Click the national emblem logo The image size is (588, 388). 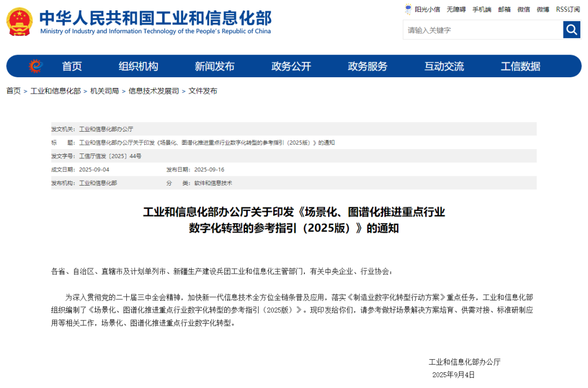click(x=20, y=22)
